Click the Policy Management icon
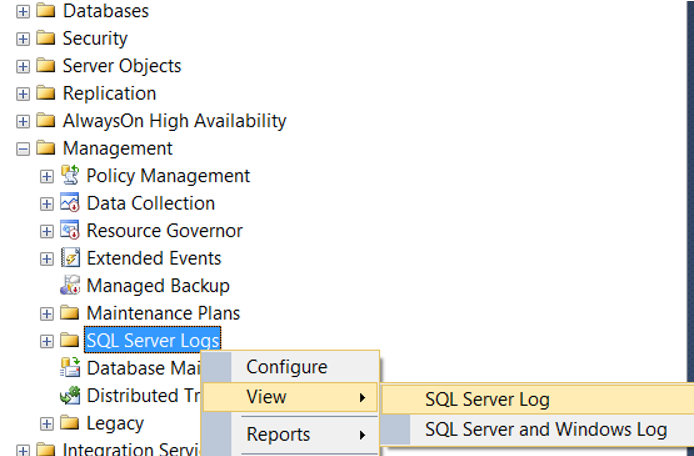This screenshot has width=694, height=456. click(x=70, y=175)
